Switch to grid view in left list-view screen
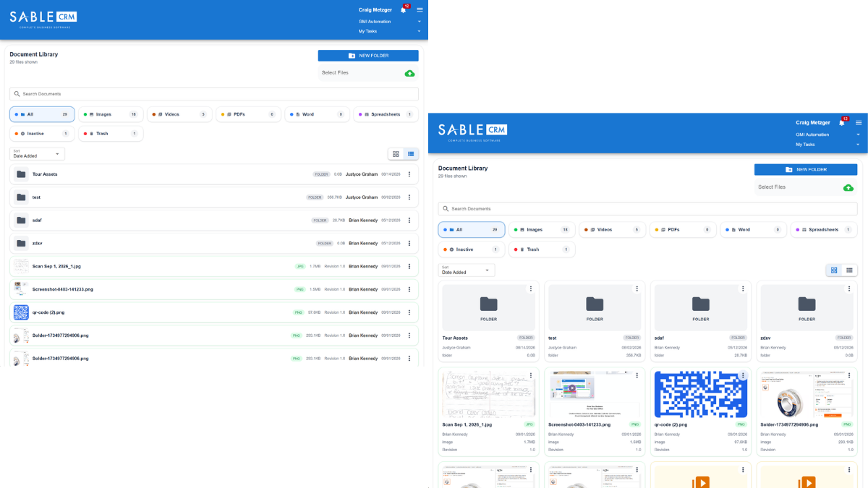The width and height of the screenshot is (868, 488). click(396, 154)
